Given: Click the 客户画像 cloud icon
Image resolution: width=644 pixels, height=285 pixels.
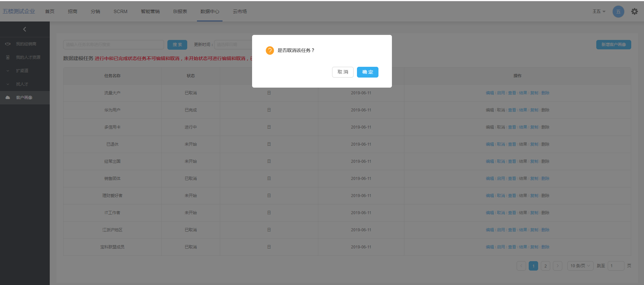Looking at the screenshot, I should tap(8, 98).
